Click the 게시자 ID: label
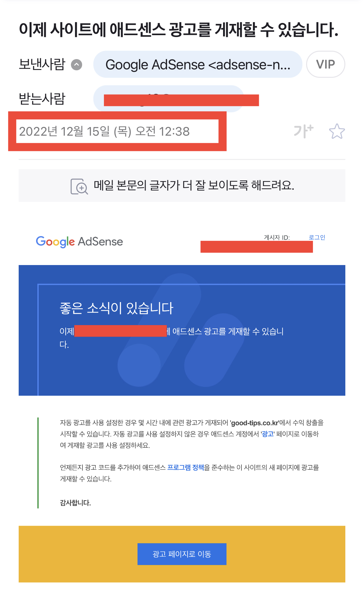Viewport: 364px width, 592px height. [277, 237]
